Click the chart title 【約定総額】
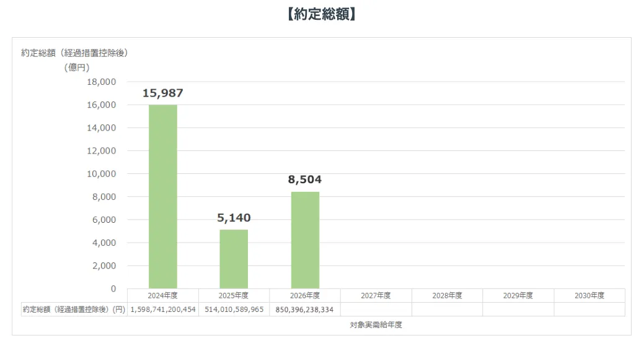644x346 pixels. 322,14
